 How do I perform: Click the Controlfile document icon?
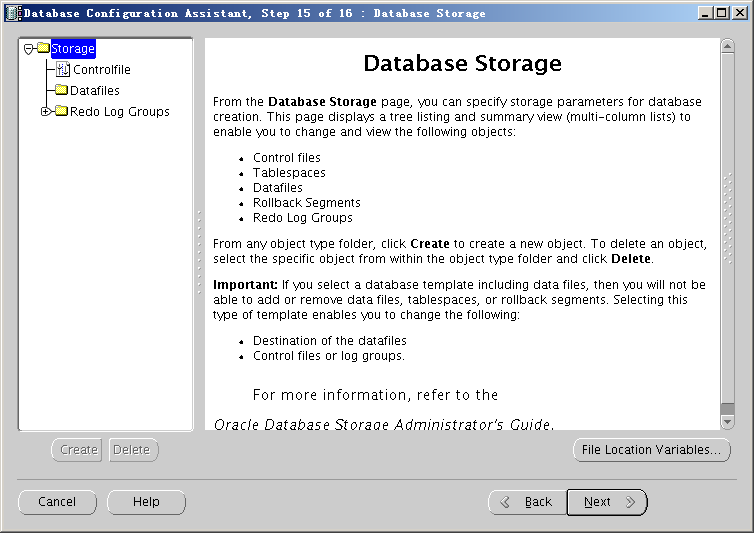63,70
